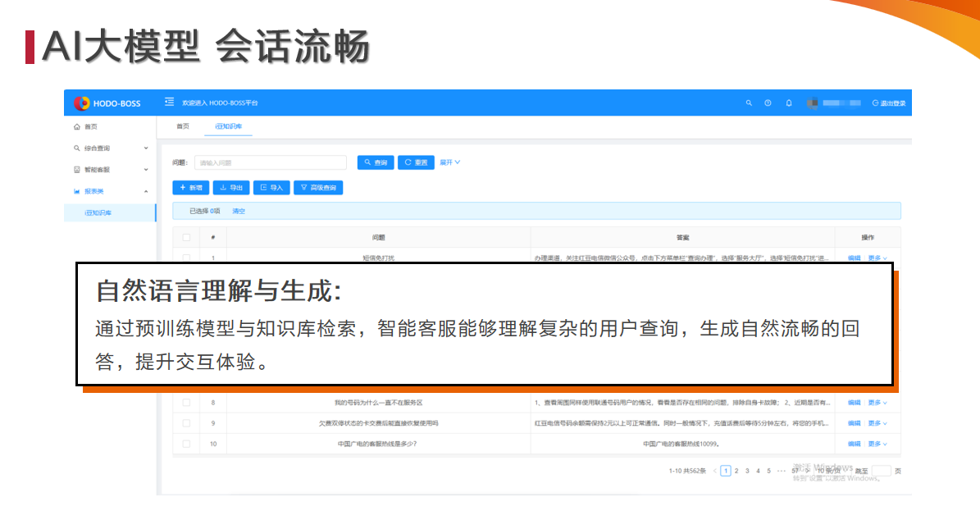Screen dimensions: 980x511
Task: Open the notifications bell icon
Action: pyautogui.click(x=789, y=103)
